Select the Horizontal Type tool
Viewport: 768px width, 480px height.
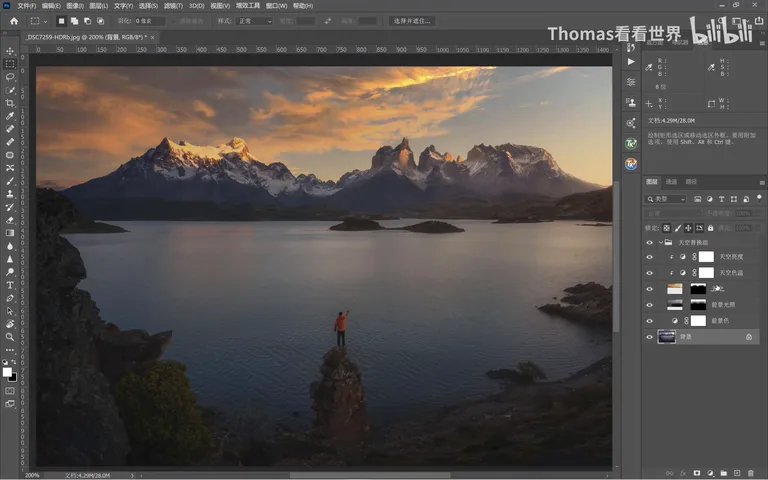coord(10,285)
